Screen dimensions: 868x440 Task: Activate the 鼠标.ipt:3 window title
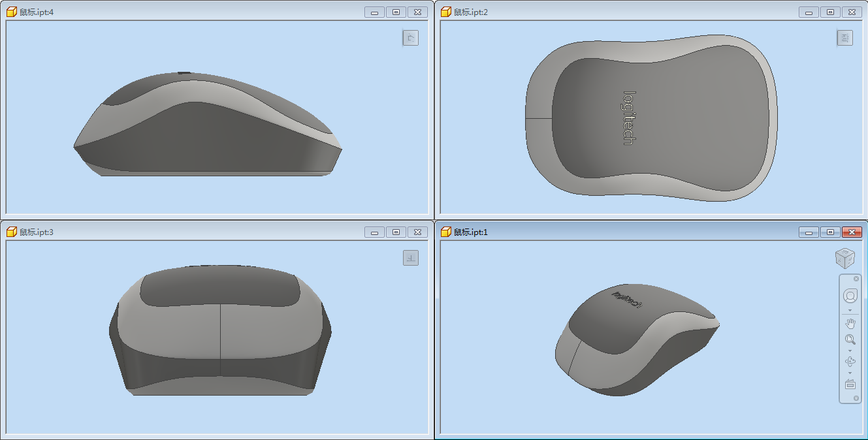pyautogui.click(x=37, y=232)
